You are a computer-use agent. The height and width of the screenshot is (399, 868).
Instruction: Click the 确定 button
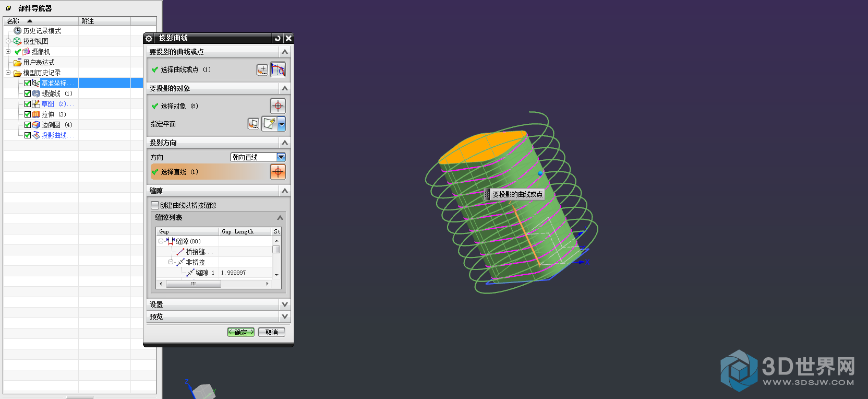coord(241,332)
